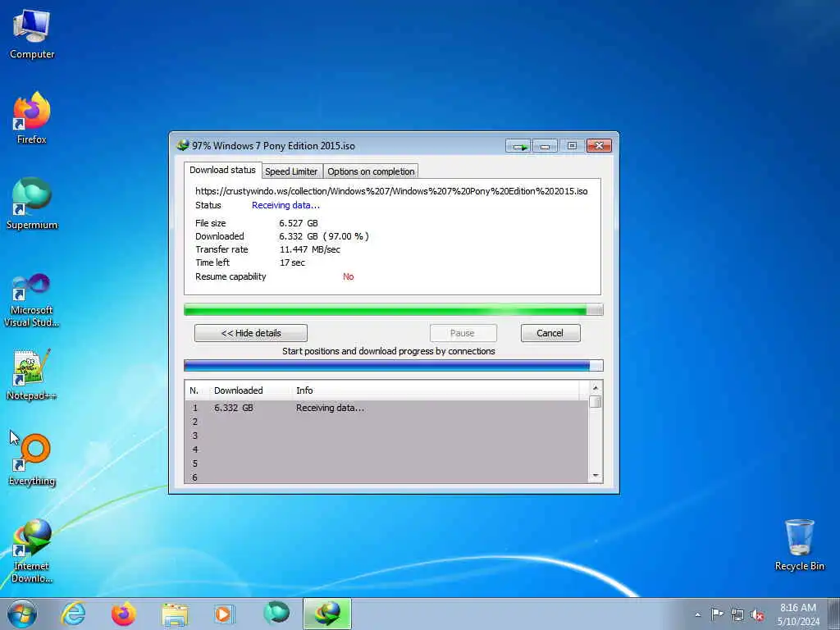Select connection row number 2
Image resolution: width=840 pixels, height=630 pixels.
[x=387, y=422]
